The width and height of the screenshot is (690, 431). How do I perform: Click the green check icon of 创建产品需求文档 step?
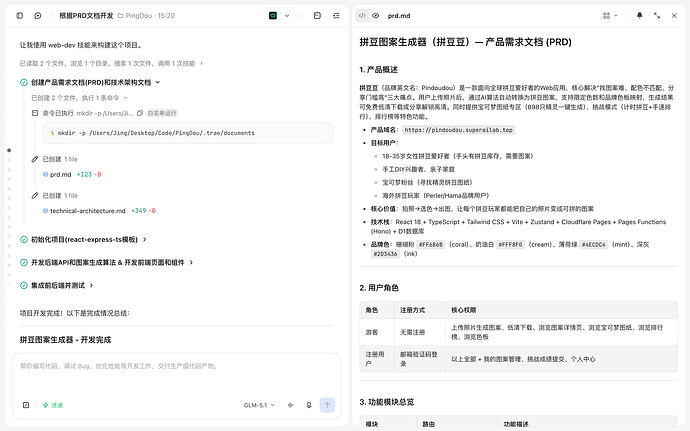24,82
